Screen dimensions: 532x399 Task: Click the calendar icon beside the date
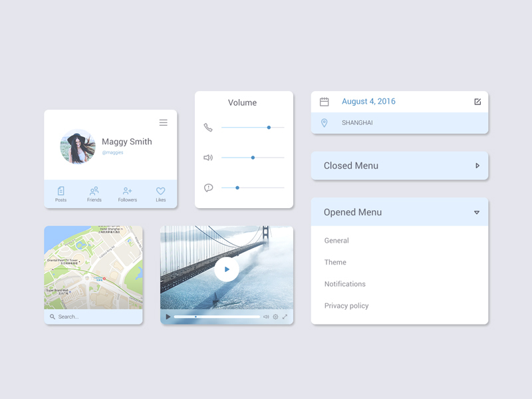[x=325, y=101]
